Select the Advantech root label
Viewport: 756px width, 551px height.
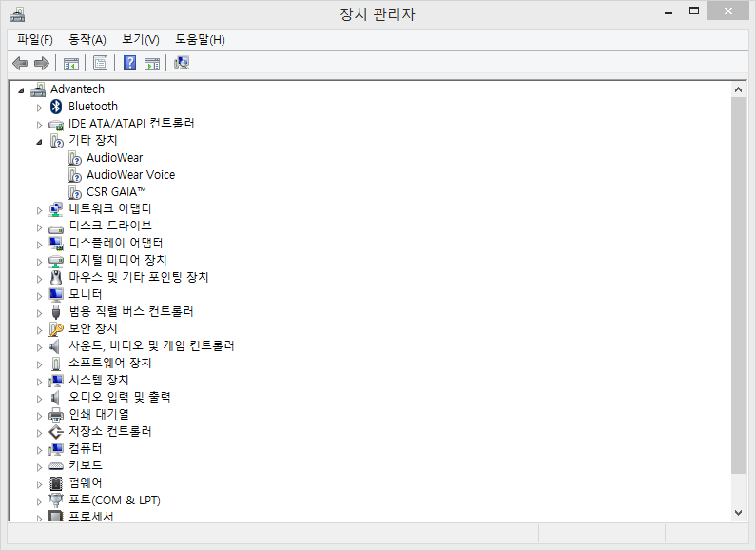[77, 89]
